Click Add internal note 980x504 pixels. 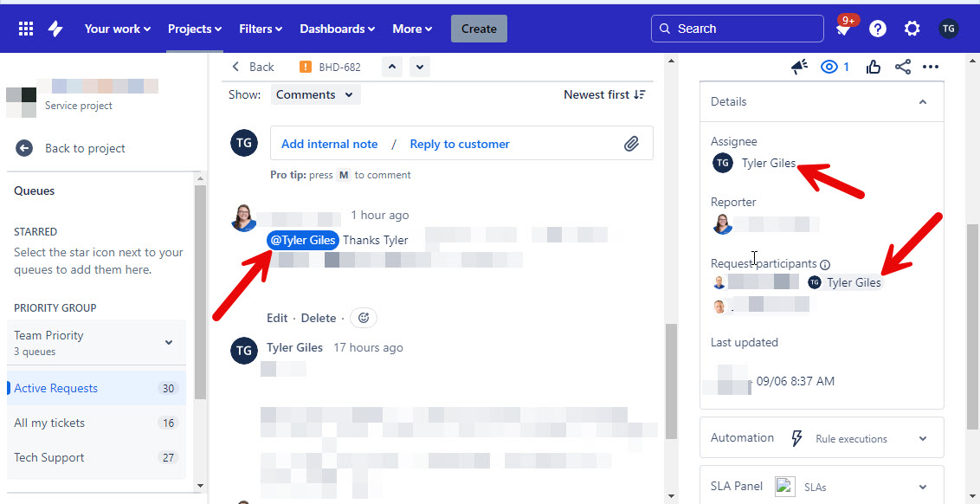pos(329,144)
